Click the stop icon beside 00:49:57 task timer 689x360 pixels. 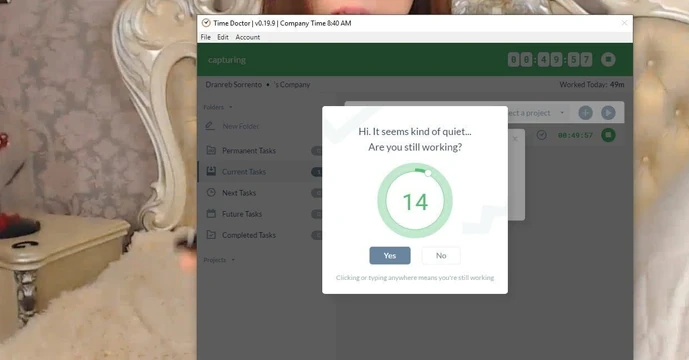tap(608, 135)
